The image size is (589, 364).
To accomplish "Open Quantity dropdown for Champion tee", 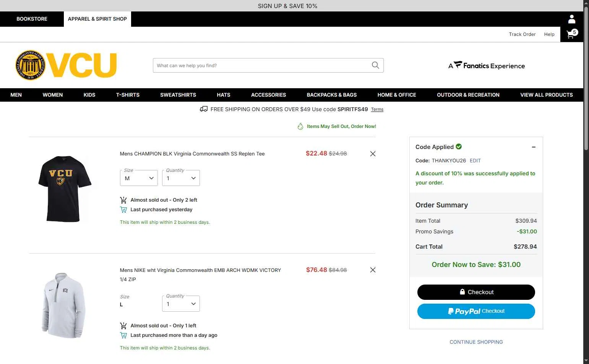I will (x=181, y=178).
